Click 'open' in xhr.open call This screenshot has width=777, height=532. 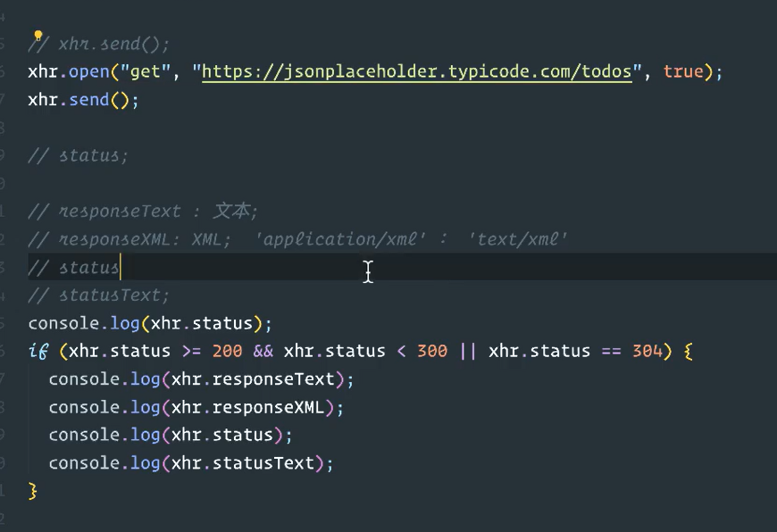[x=88, y=71]
